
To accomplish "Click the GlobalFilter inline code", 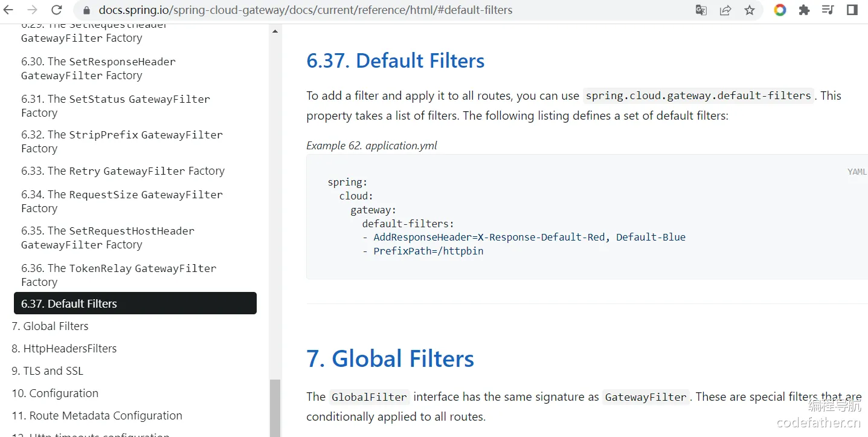I will pyautogui.click(x=370, y=397).
